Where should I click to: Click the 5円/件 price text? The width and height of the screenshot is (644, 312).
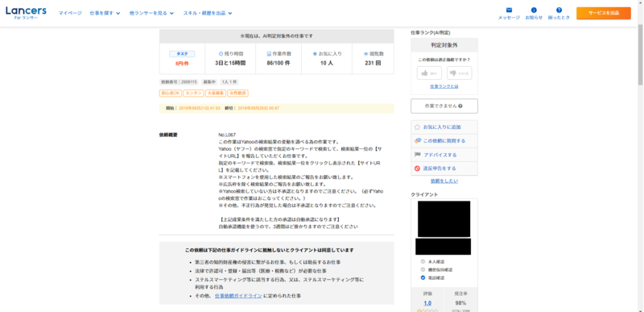[x=182, y=64]
